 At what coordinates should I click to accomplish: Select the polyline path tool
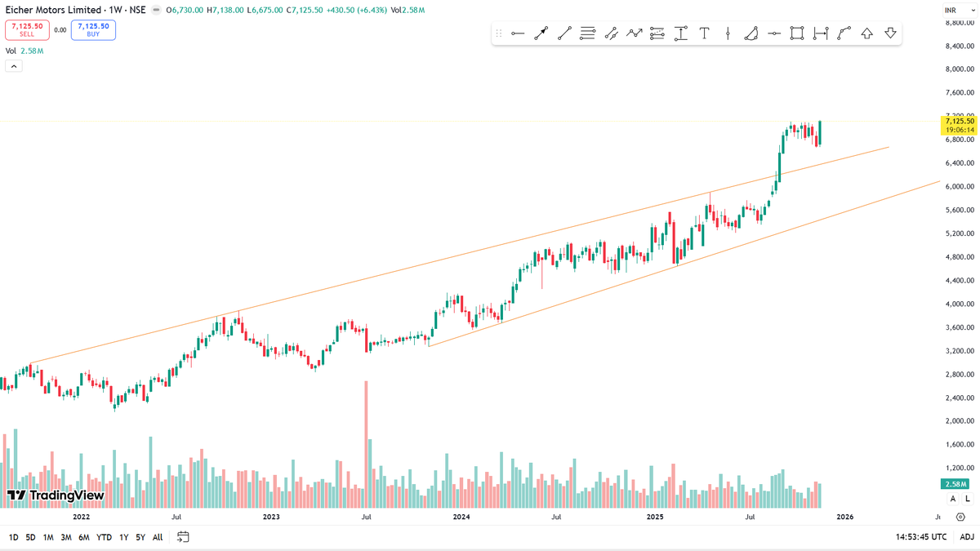(844, 33)
